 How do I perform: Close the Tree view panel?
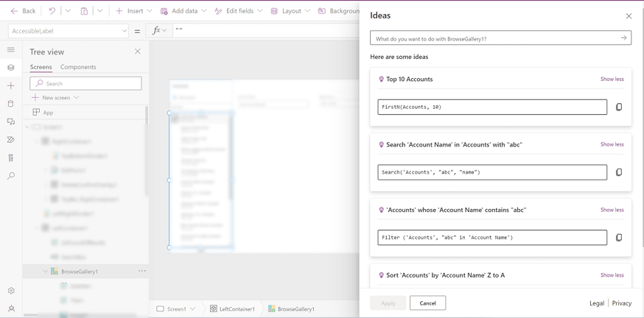138,52
